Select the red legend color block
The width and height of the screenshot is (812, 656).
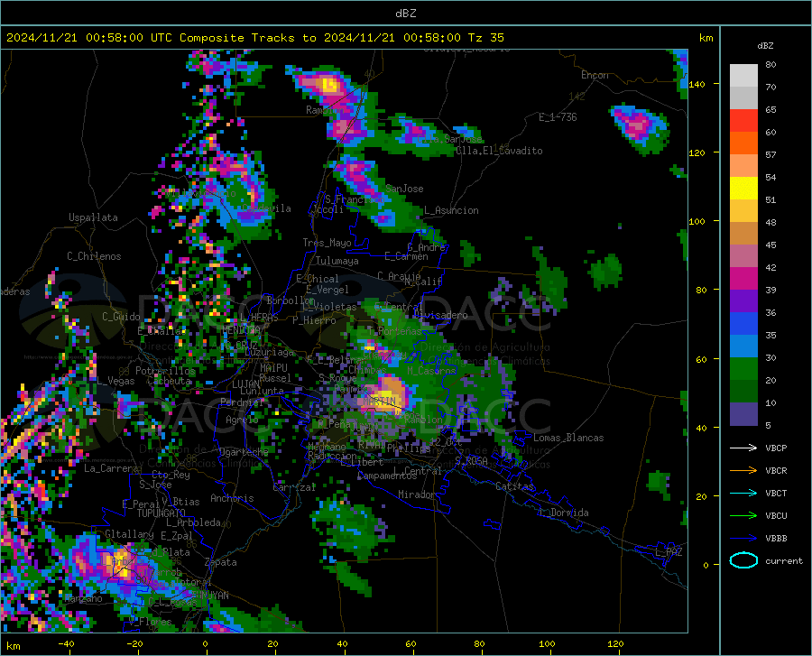(743, 121)
